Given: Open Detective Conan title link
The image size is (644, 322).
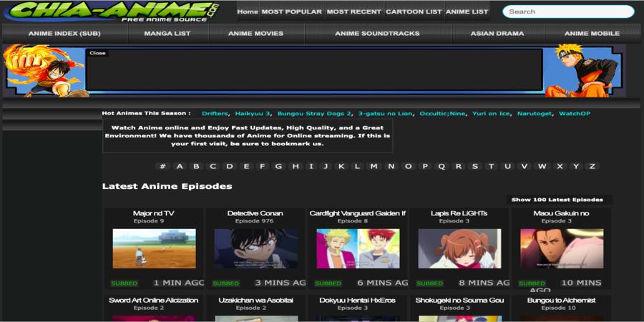Looking at the screenshot, I should pyautogui.click(x=255, y=213).
